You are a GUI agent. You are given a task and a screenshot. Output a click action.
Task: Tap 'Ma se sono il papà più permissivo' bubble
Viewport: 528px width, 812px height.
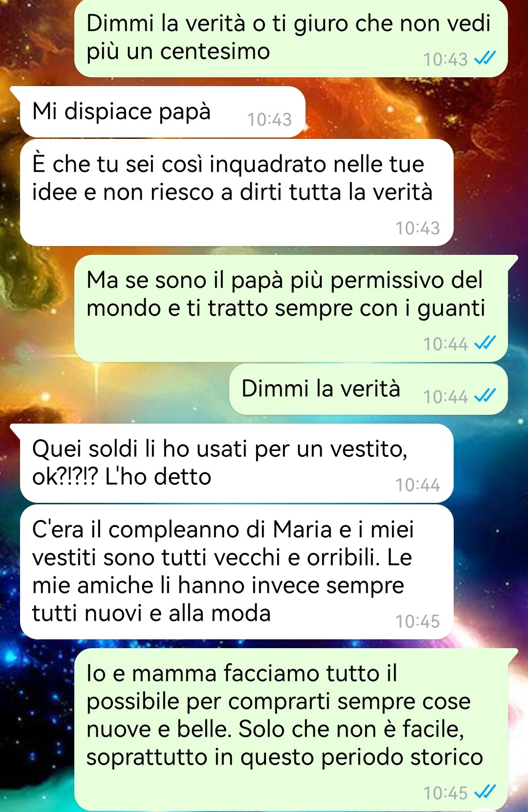click(291, 309)
